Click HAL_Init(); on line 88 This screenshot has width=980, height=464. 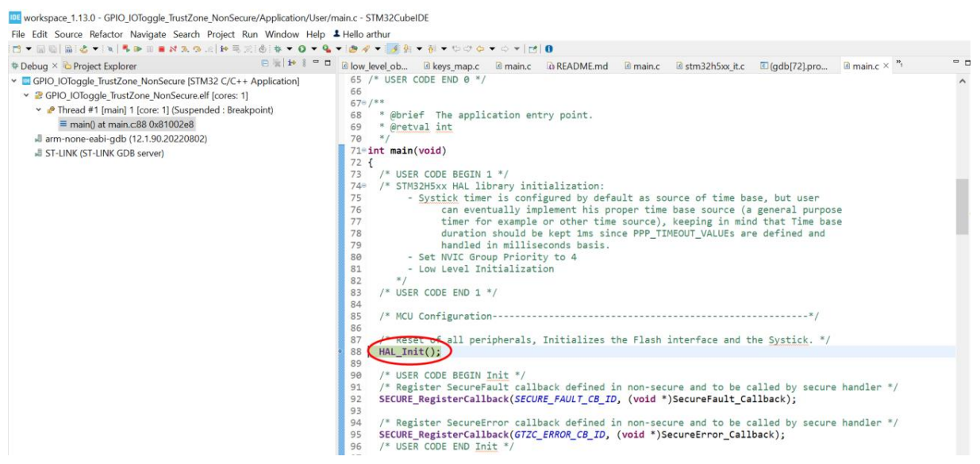click(x=409, y=351)
